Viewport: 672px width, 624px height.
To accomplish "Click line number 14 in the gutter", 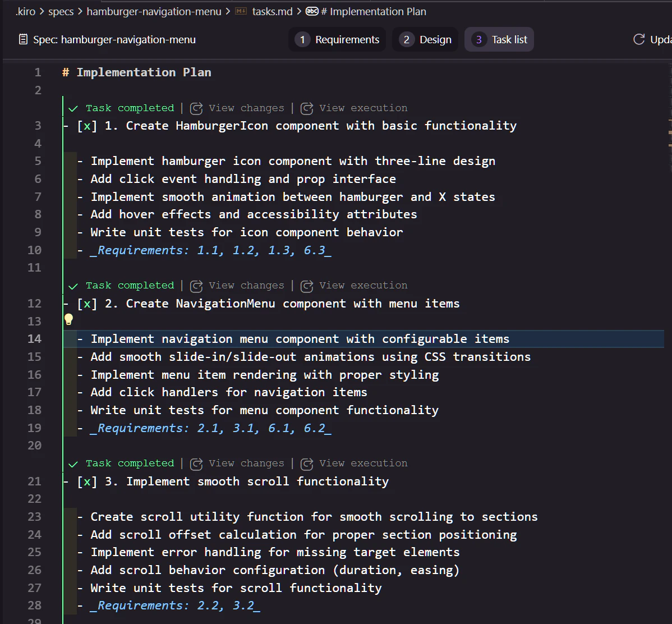I will [34, 339].
